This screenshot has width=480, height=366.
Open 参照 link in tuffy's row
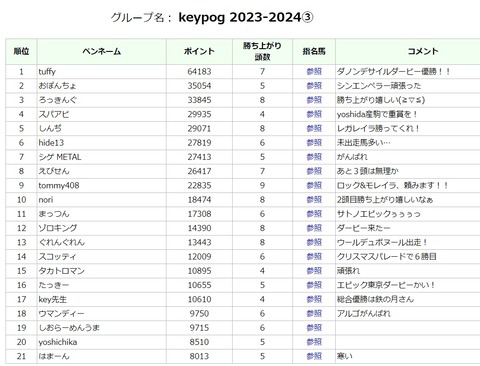click(314, 71)
